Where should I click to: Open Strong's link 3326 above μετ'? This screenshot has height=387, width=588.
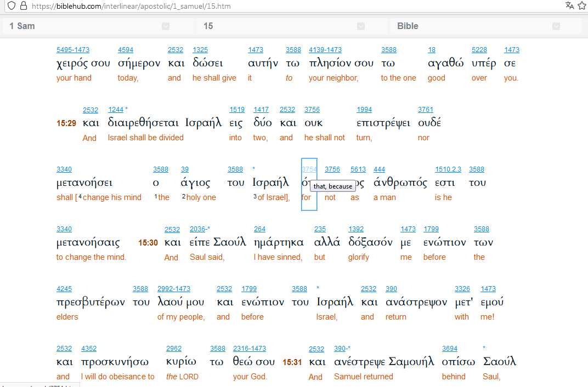[x=462, y=289]
